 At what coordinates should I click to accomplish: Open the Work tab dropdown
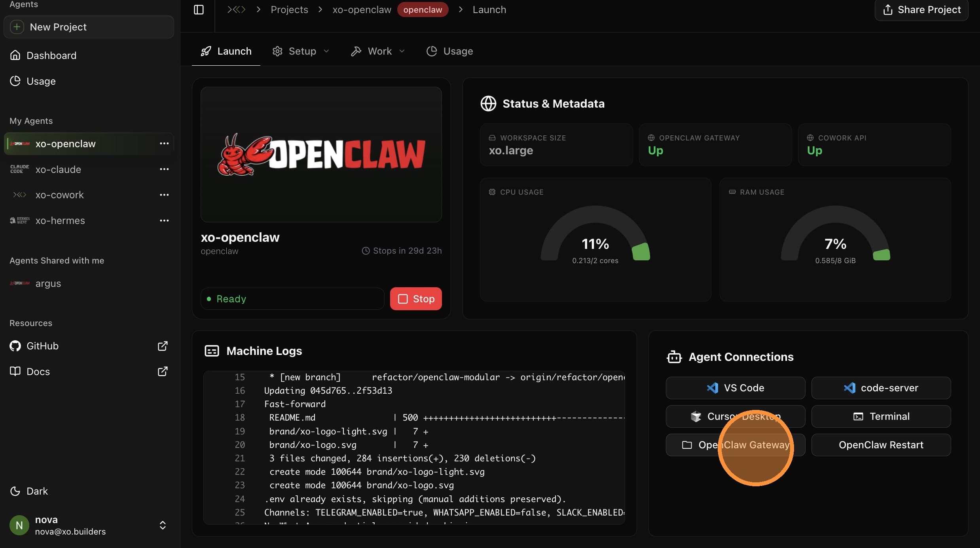click(x=378, y=51)
